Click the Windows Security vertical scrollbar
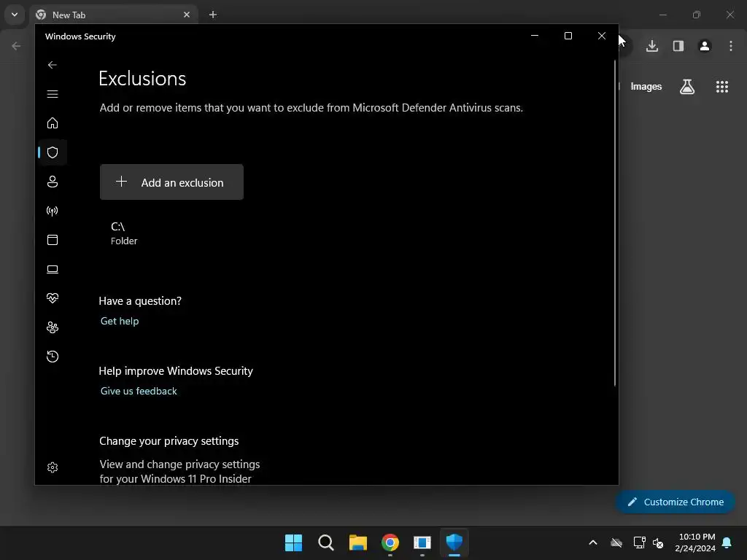The image size is (747, 560). tap(615, 223)
